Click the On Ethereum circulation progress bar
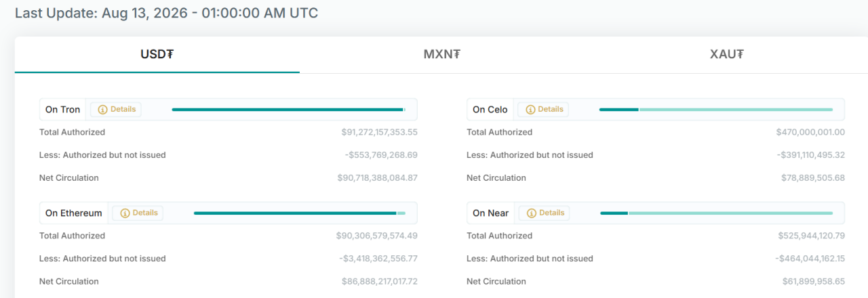Image resolution: width=868 pixels, height=298 pixels. click(300, 213)
